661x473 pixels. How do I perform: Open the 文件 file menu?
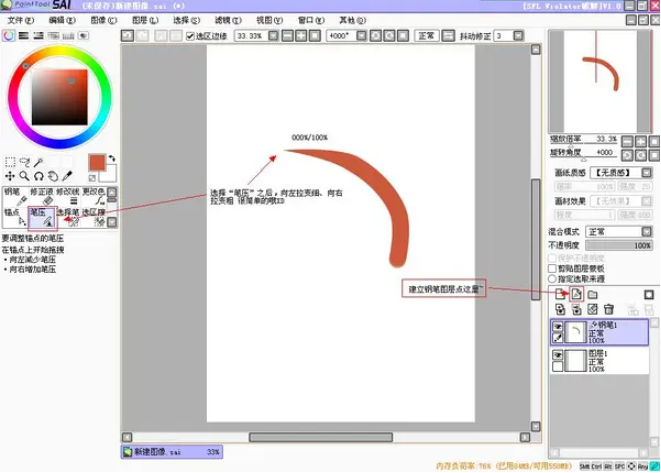click(21, 20)
